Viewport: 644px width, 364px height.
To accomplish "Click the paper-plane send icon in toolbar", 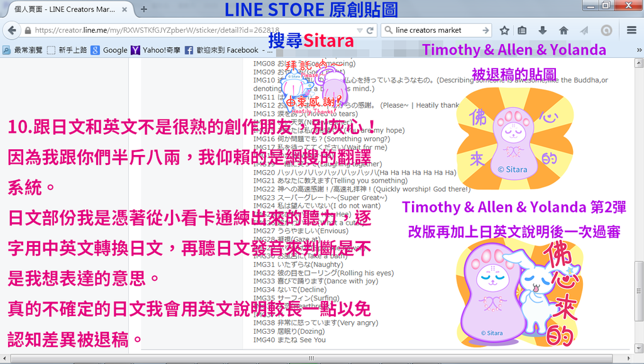I will pos(584,30).
